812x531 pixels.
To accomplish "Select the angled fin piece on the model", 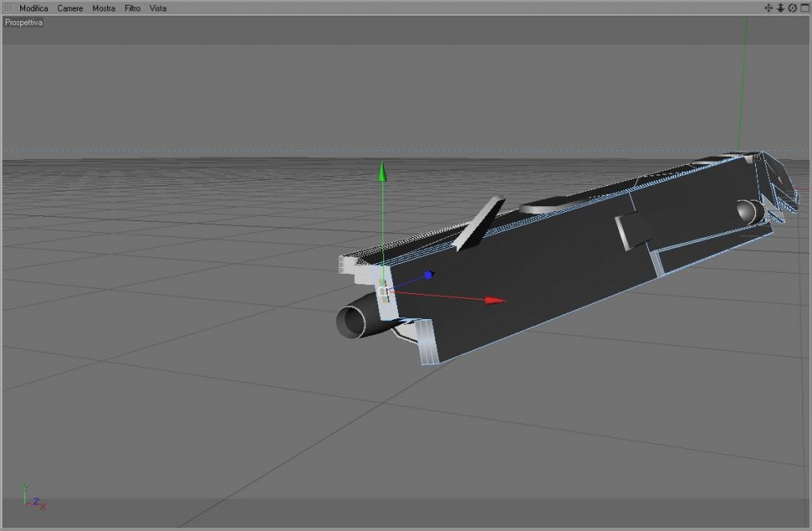I will [479, 222].
